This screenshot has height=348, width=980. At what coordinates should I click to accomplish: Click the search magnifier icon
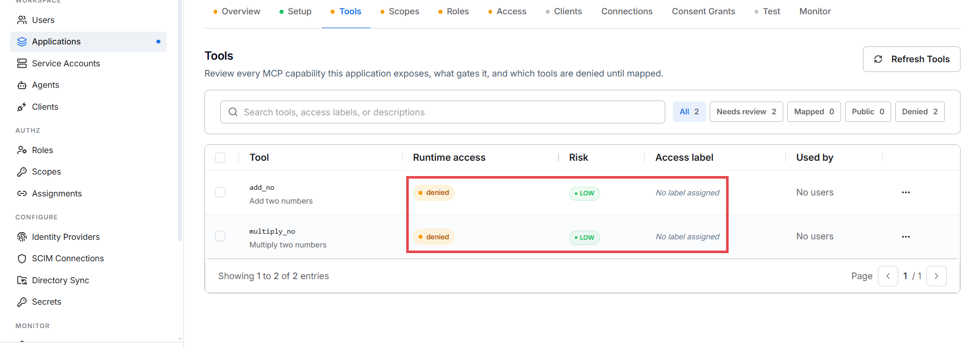tap(233, 112)
